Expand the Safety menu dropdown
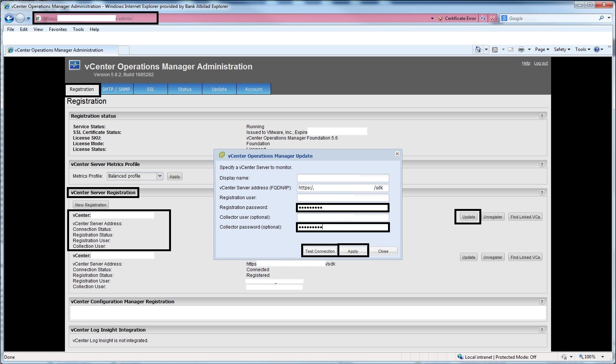Image resolution: width=616 pixels, height=364 pixels. [562, 49]
